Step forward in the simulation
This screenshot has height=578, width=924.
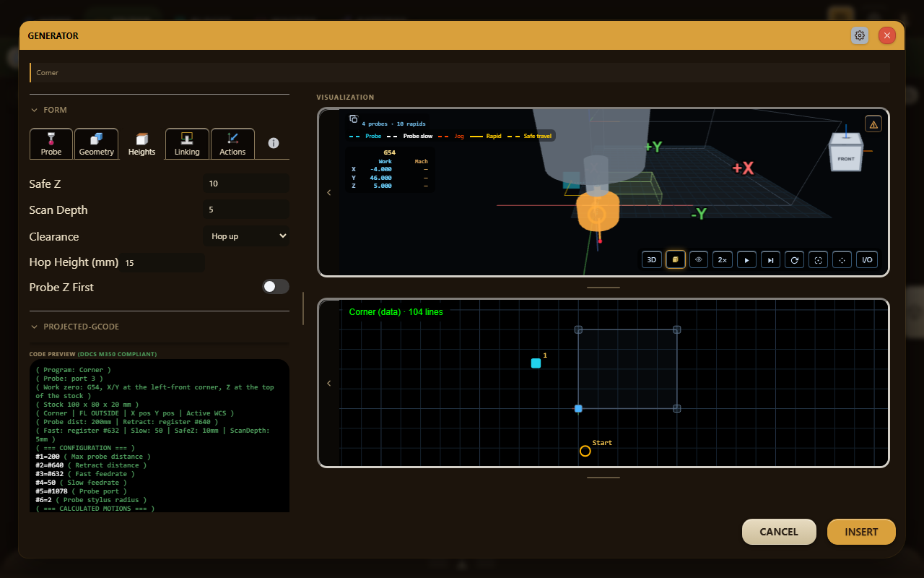pos(770,260)
